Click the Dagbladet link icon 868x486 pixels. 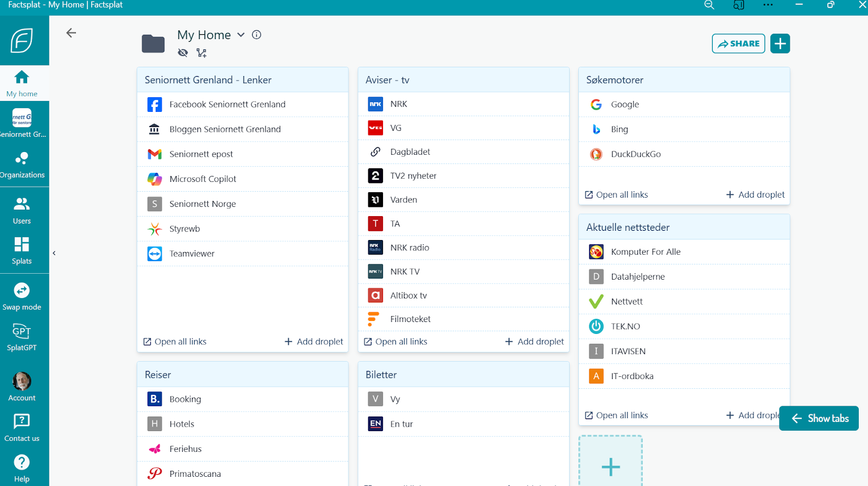click(375, 152)
